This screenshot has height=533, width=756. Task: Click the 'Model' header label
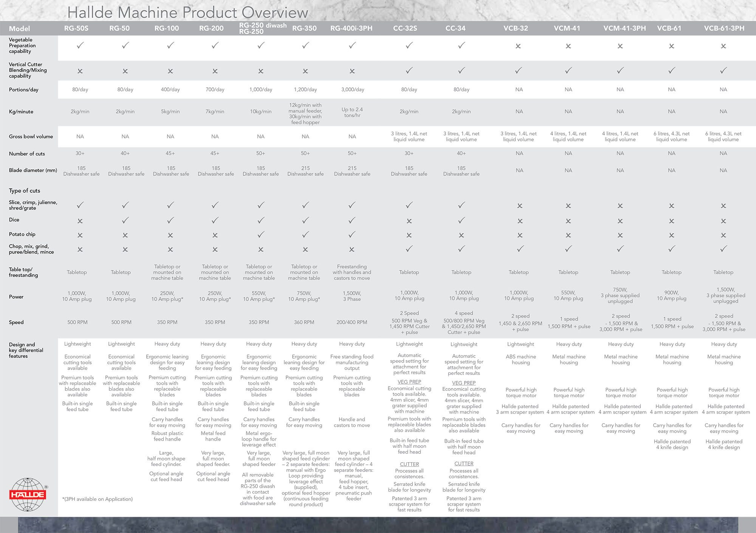(19, 29)
